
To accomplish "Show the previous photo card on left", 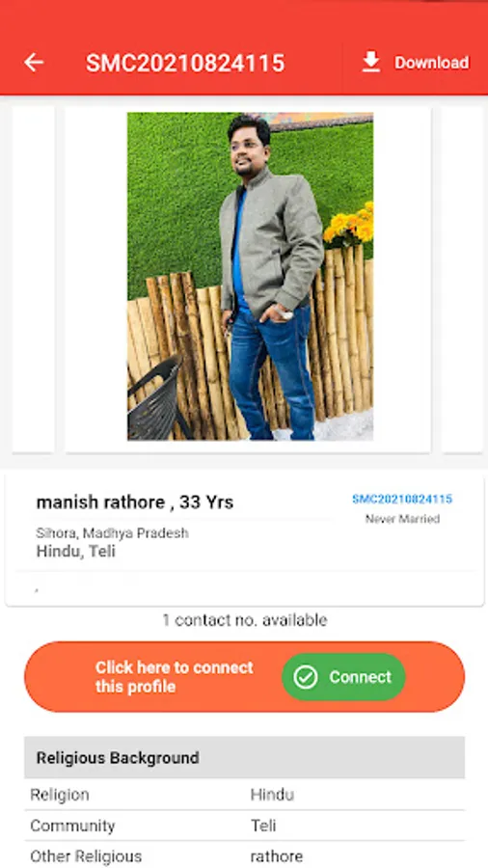I will (33, 280).
